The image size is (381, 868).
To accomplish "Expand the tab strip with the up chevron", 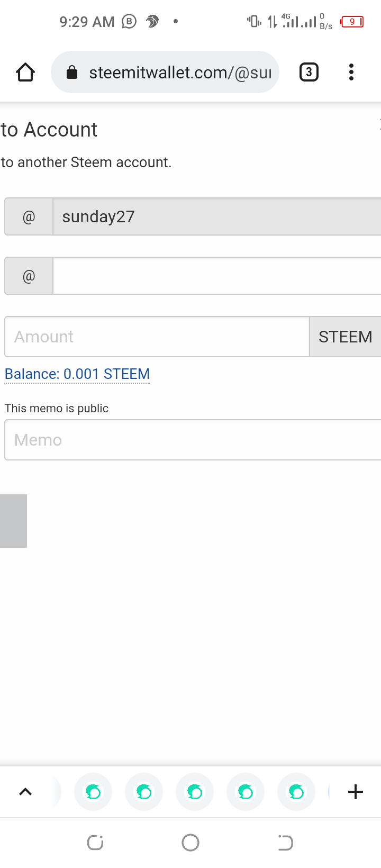I will (25, 792).
